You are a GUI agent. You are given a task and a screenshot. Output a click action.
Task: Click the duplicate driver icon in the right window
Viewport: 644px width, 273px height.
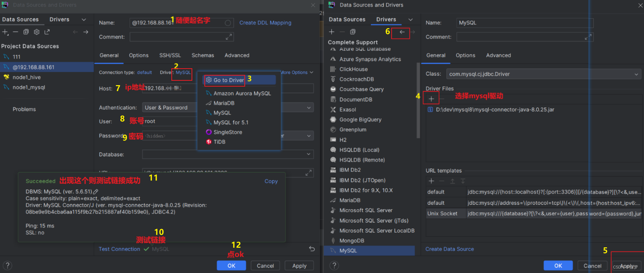(353, 32)
